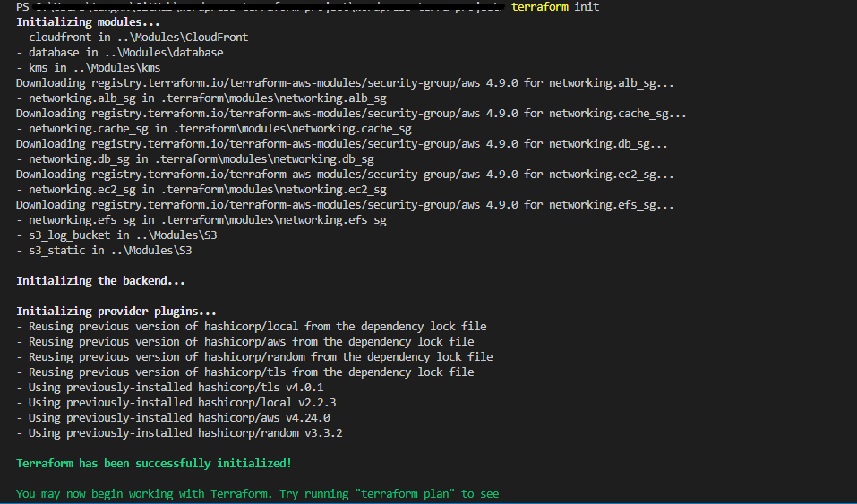Click the green 'successfully initialized' message
This screenshot has width=857, height=504.
point(154,464)
